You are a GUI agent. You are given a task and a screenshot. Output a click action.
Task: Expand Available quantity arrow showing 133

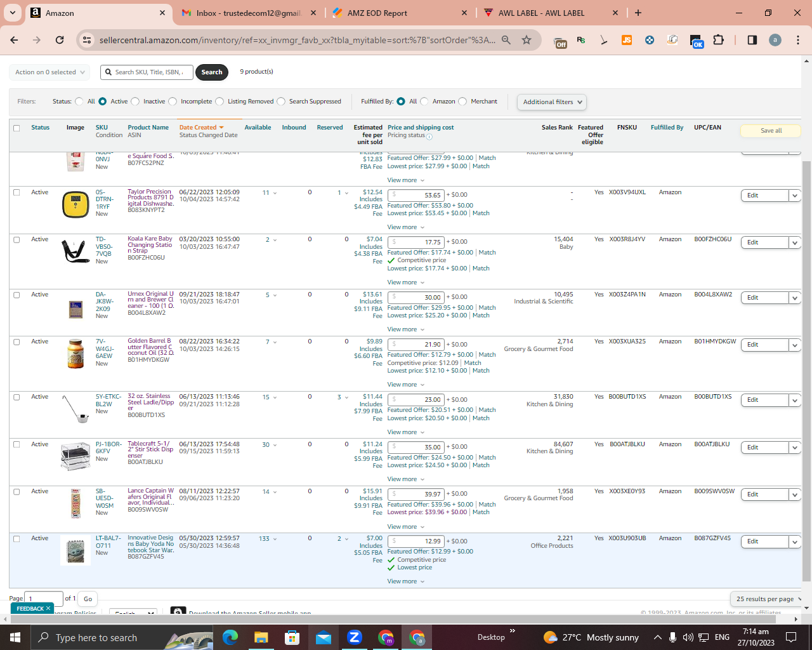[x=275, y=539]
